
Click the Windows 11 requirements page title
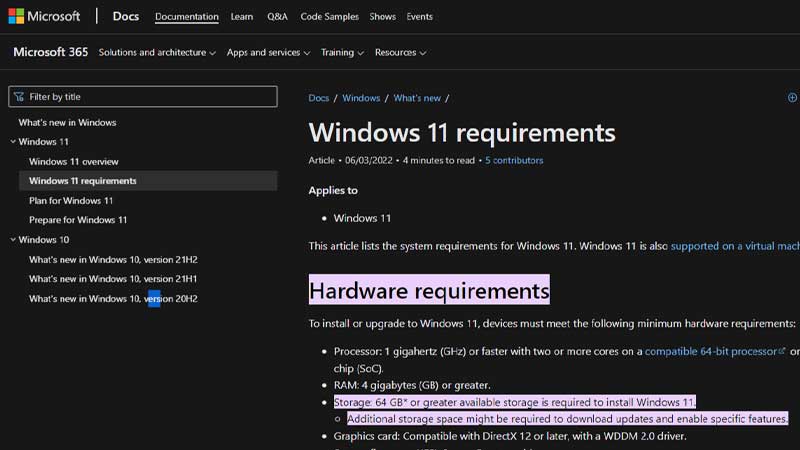click(x=462, y=132)
